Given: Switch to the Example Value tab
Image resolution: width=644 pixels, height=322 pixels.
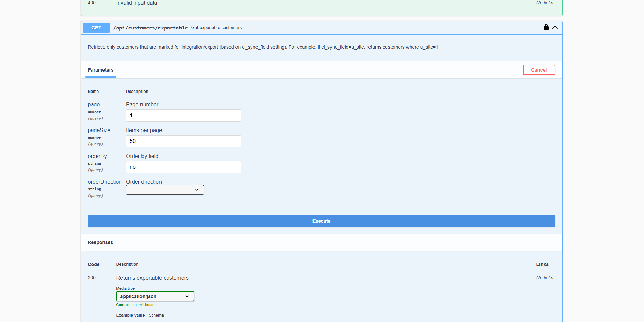Looking at the screenshot, I should point(130,315).
